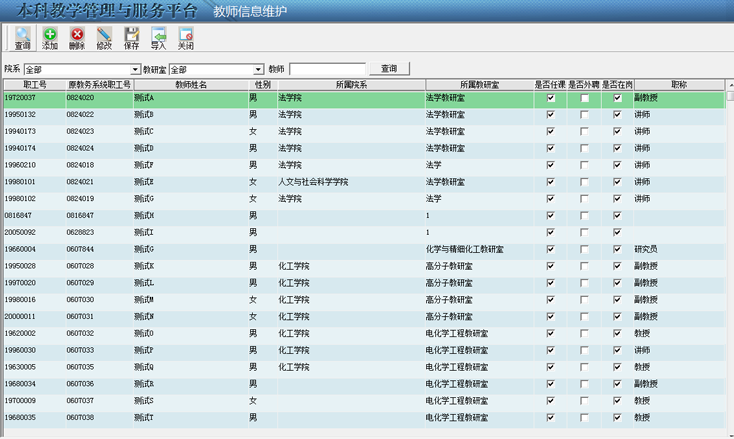The width and height of the screenshot is (734, 439).
Task: Click the 职称 column header
Action: click(679, 85)
